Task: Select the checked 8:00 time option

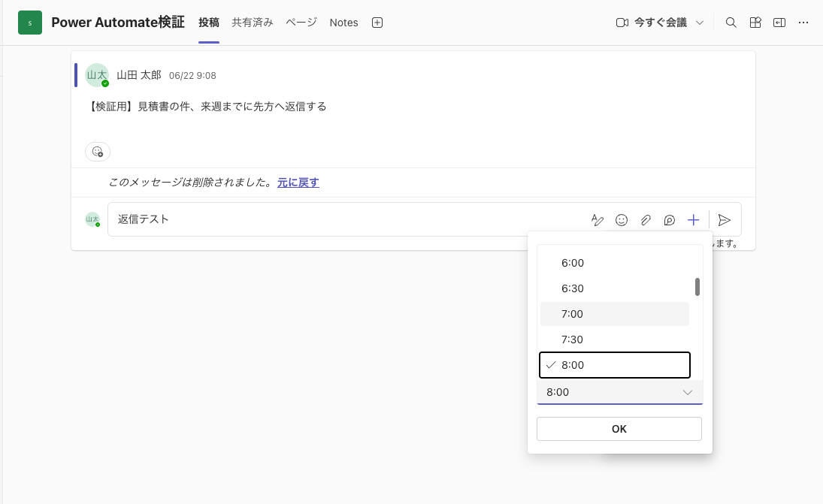Action: (615, 365)
